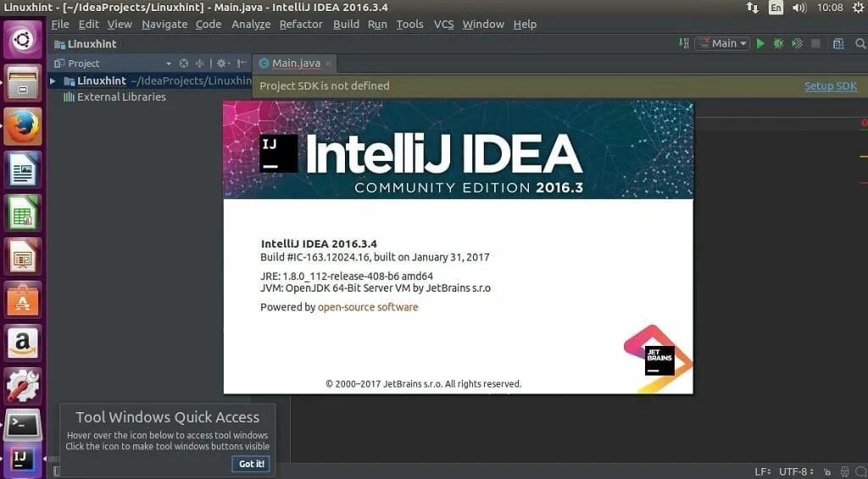Collapse all icon in Project panel
The width and height of the screenshot is (868, 479).
click(x=200, y=63)
